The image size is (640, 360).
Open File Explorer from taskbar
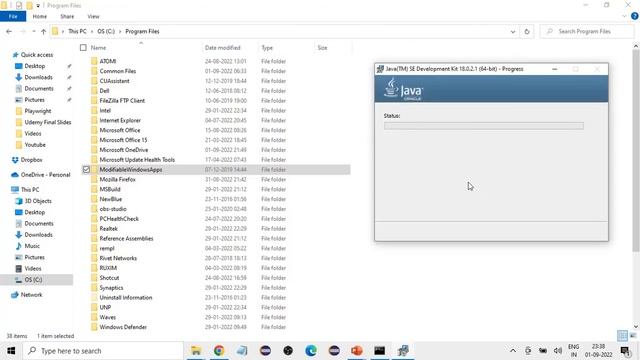196,351
